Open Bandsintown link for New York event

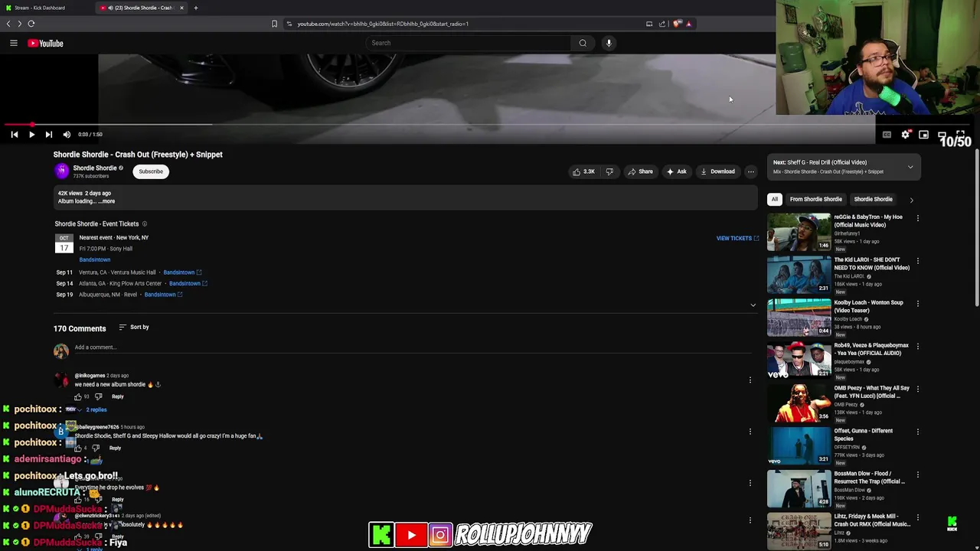click(95, 259)
